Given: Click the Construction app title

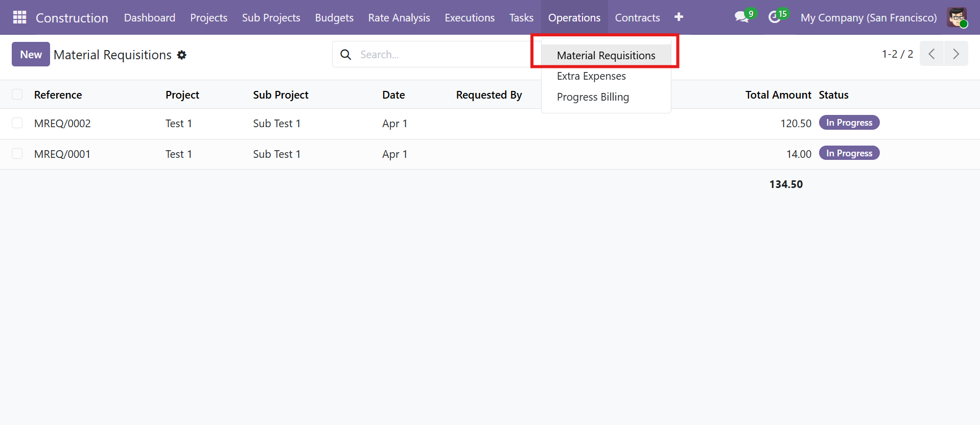Looking at the screenshot, I should 72,18.
